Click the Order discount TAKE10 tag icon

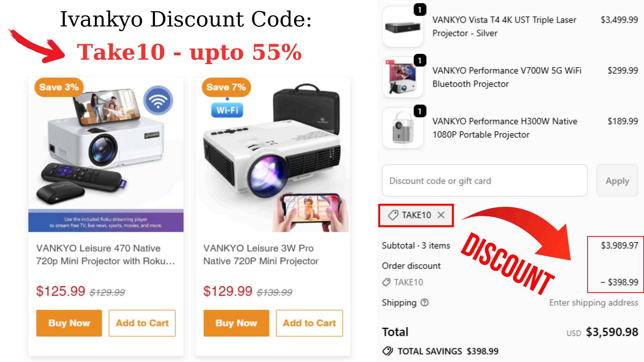coord(386,282)
